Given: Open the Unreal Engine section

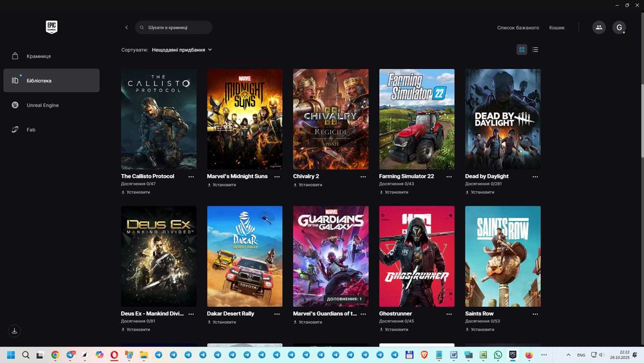Looking at the screenshot, I should point(52,105).
